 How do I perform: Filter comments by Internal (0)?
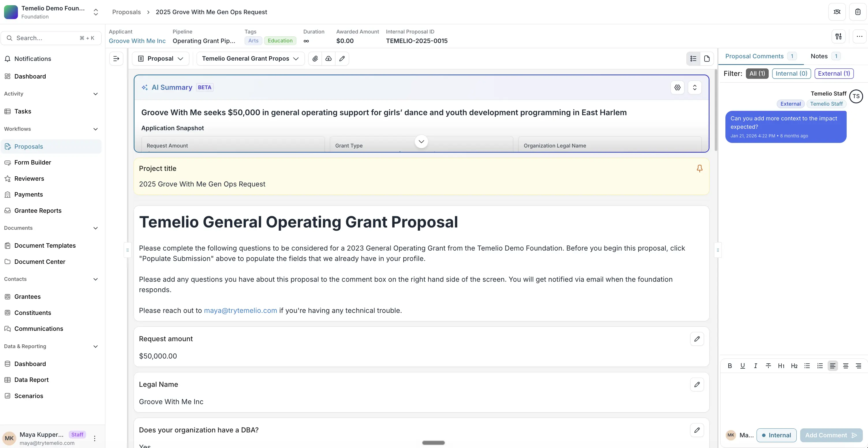791,73
